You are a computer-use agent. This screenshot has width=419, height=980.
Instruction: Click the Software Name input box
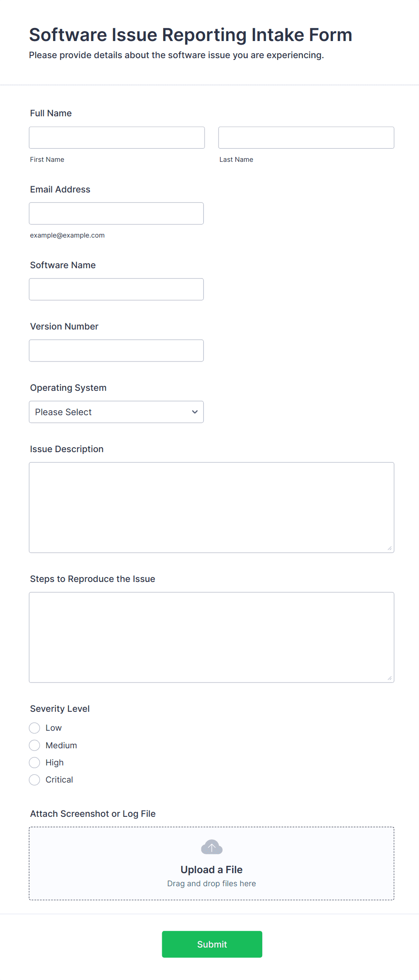(116, 289)
